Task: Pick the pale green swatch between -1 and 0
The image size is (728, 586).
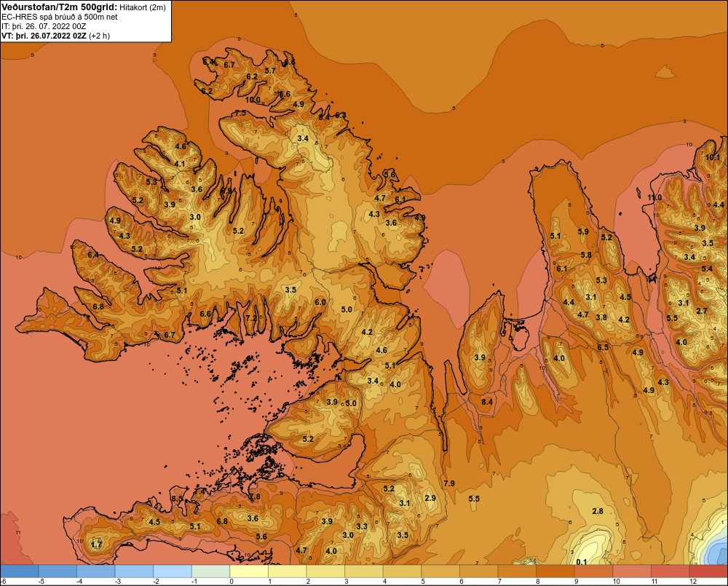Action: click(x=211, y=571)
